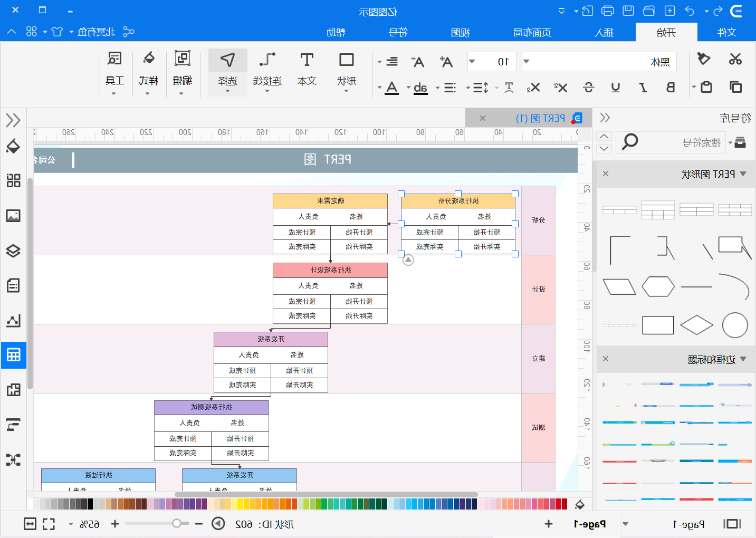The width and height of the screenshot is (756, 538).
Task: Click the font color A icon
Action: click(392, 88)
